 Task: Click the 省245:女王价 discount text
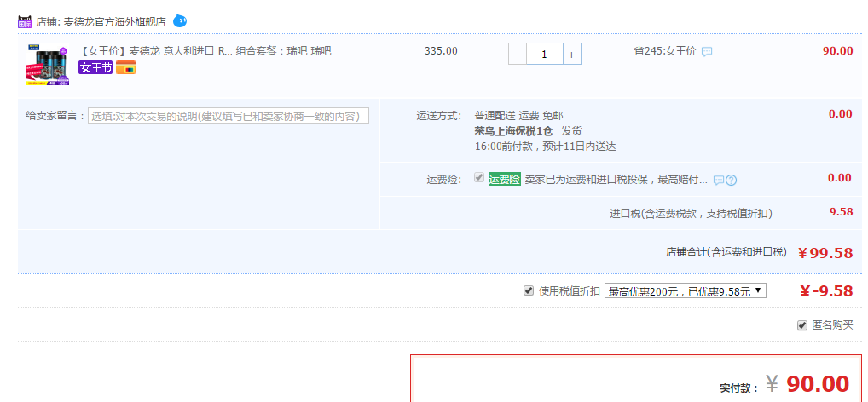(665, 51)
